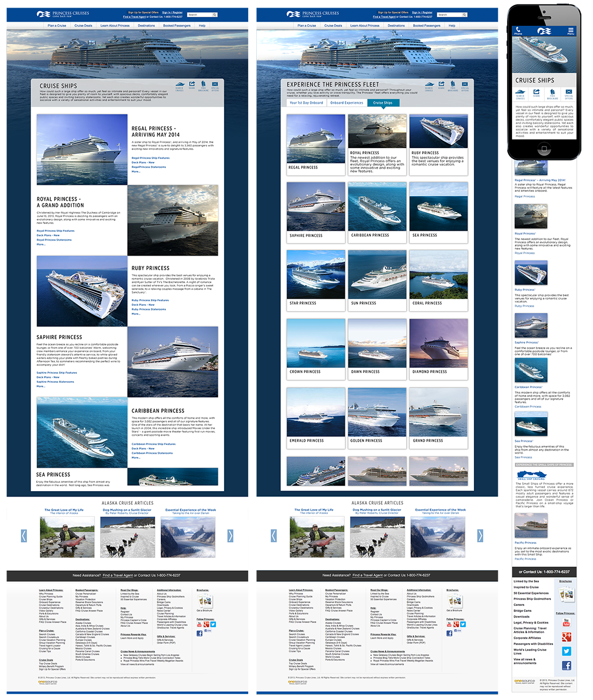Viewport: 593px width, 700px height.
Task: Open the Diamond Princess ship card in the grid
Action: [x=439, y=349]
